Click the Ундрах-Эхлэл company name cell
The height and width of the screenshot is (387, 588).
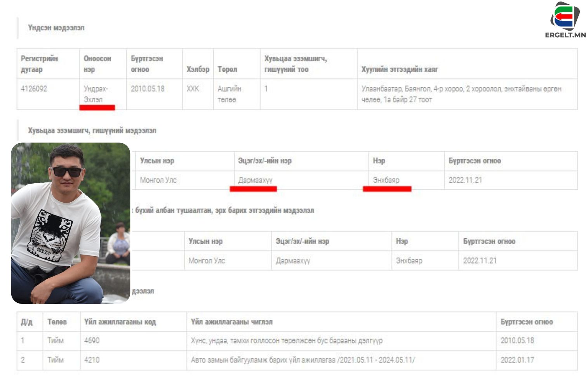click(x=96, y=94)
